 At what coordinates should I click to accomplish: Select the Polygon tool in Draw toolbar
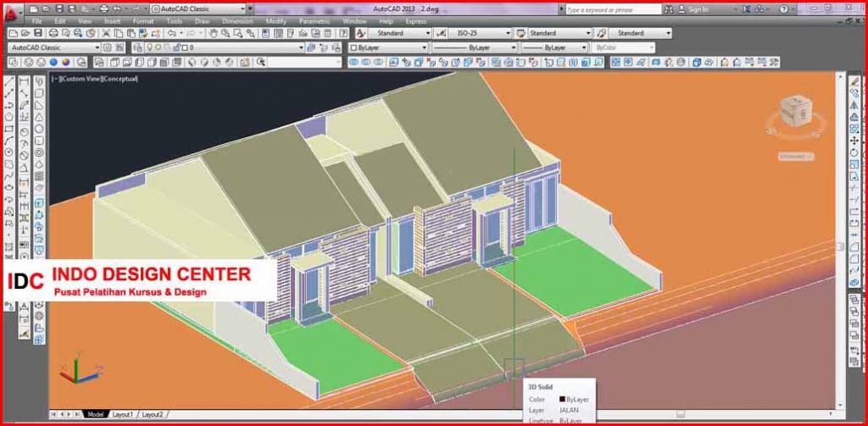pyautogui.click(x=8, y=117)
